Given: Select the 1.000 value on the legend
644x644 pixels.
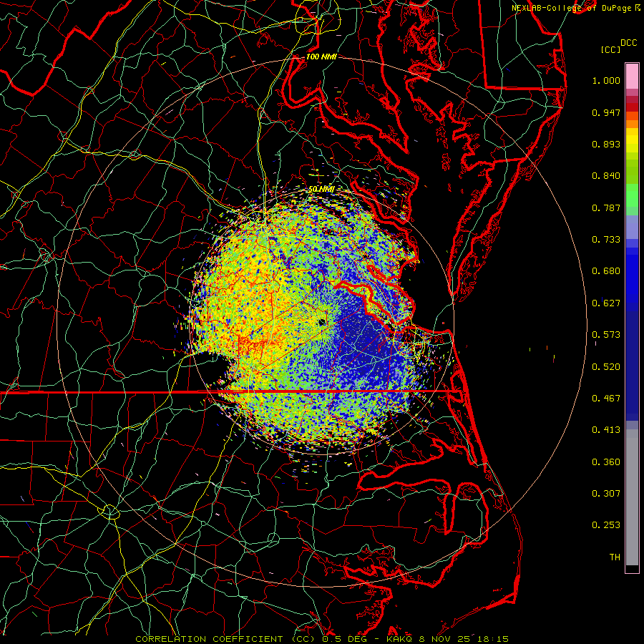Looking at the screenshot, I should tap(606, 80).
